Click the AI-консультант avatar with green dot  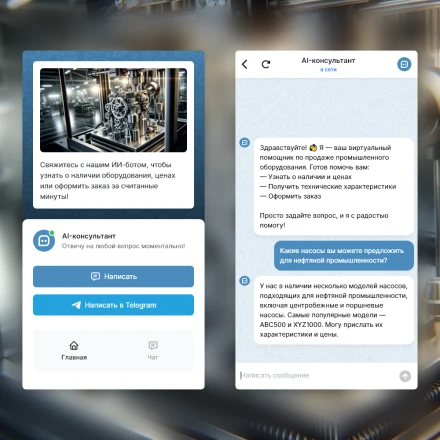coord(44,240)
